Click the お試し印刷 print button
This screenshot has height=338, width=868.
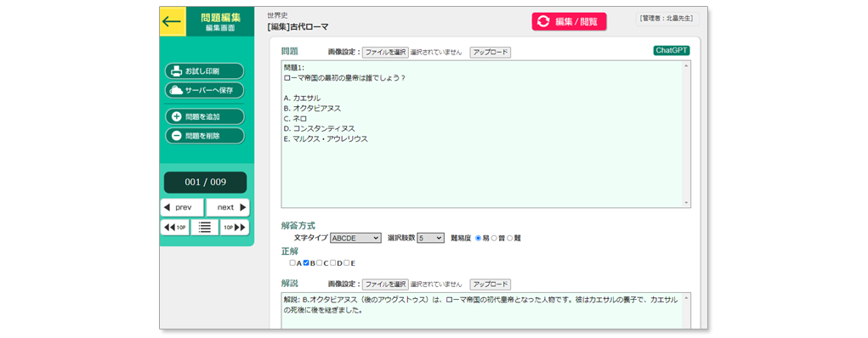[x=204, y=71]
